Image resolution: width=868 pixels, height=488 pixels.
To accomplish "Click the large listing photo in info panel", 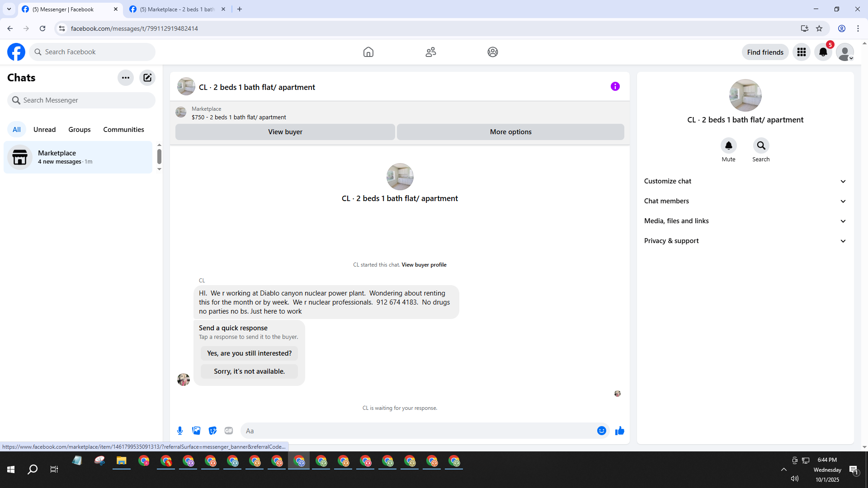I will [x=745, y=95].
